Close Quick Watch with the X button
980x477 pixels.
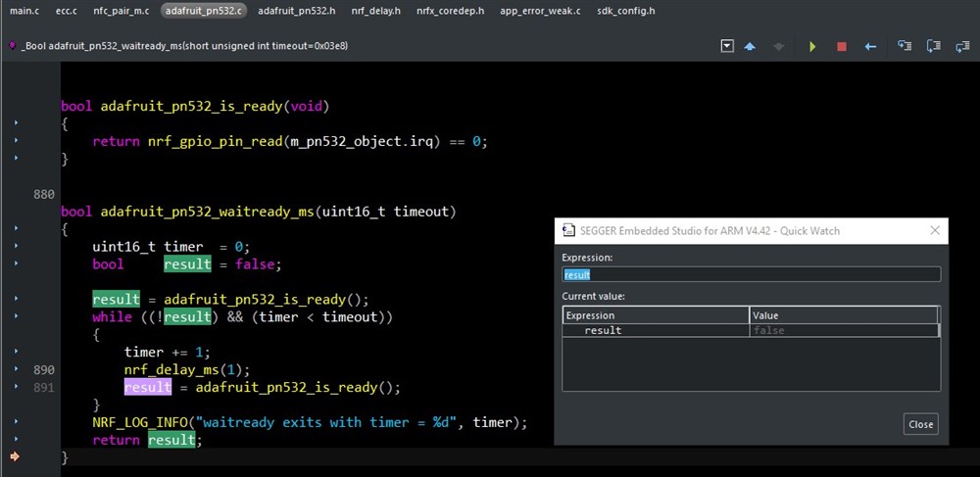point(935,230)
